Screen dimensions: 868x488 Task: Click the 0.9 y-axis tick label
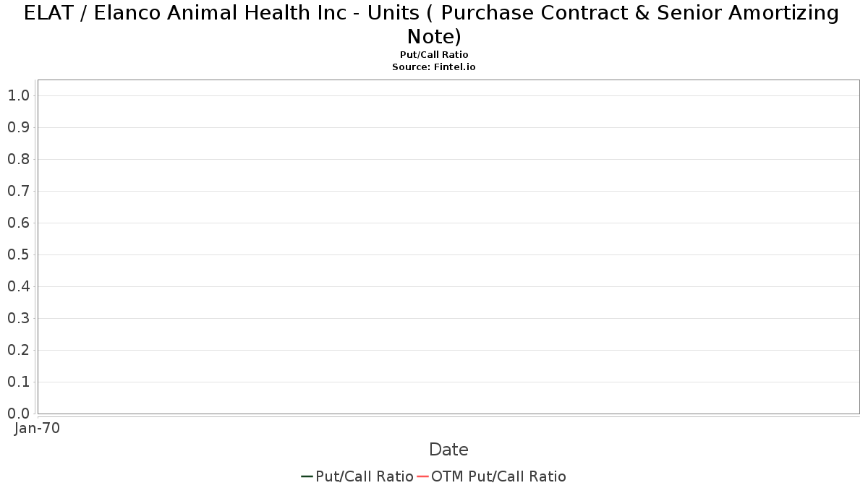[18, 127]
